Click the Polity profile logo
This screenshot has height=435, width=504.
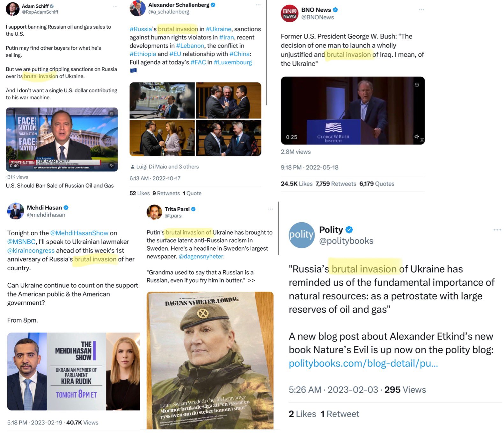[301, 235]
